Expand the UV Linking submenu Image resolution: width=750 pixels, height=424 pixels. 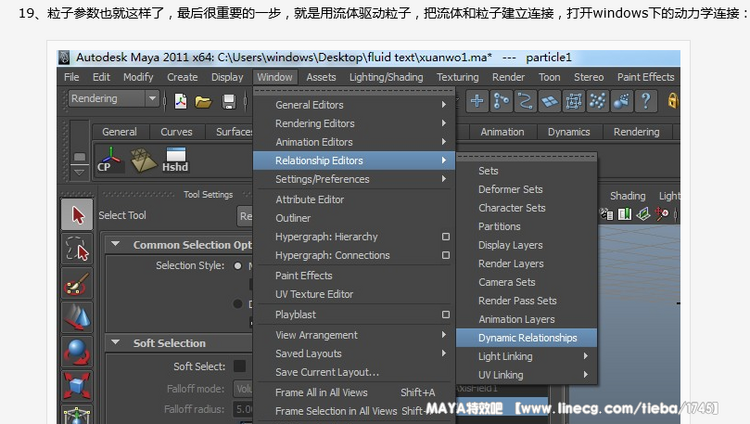pos(527,375)
